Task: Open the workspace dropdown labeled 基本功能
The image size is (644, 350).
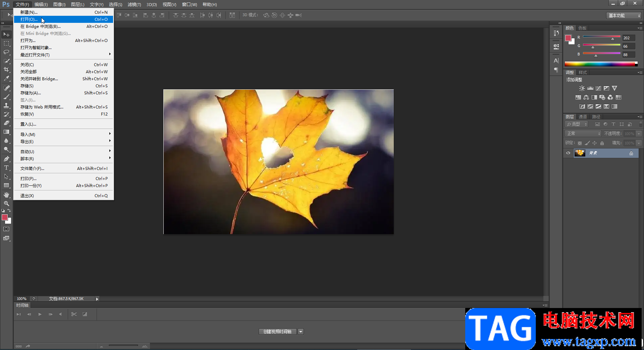Action: point(624,15)
